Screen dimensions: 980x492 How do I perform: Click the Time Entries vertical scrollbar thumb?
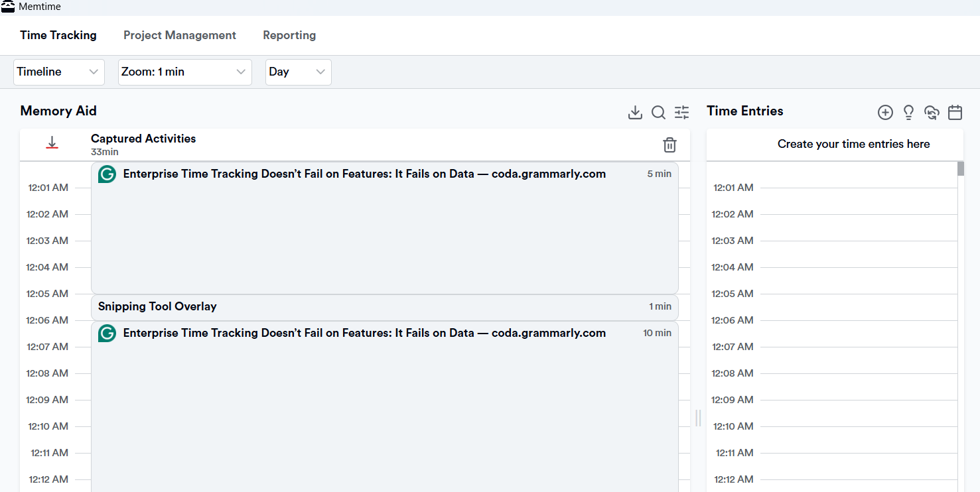tap(961, 168)
